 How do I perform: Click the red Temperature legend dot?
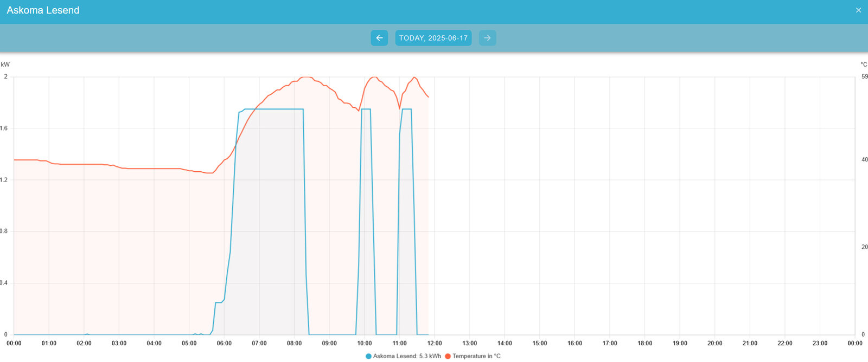pos(448,356)
